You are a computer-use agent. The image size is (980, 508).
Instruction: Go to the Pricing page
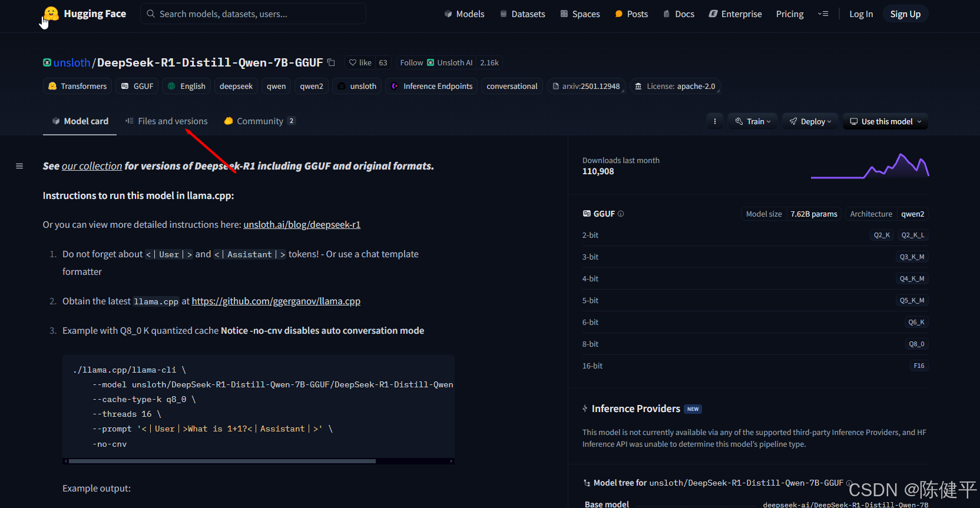click(x=790, y=14)
